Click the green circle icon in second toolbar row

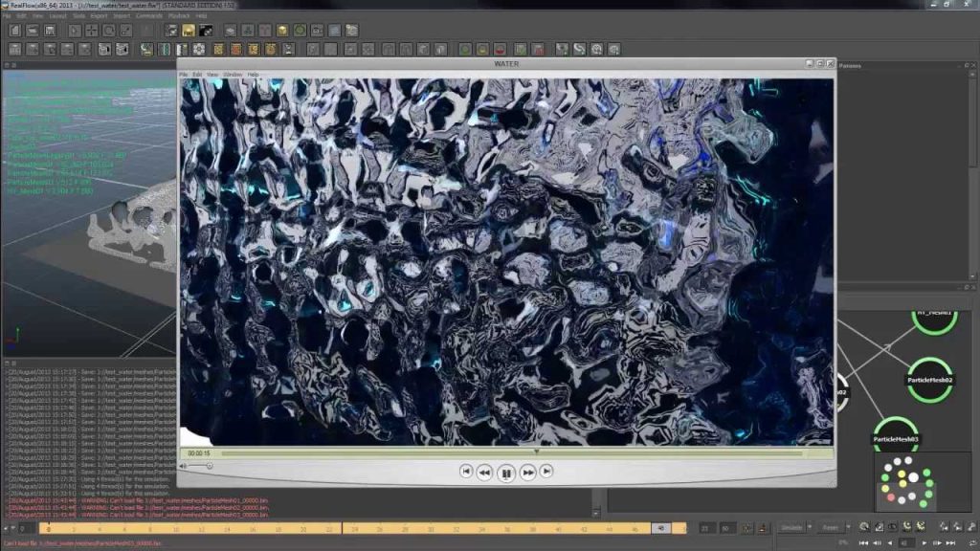tap(465, 50)
